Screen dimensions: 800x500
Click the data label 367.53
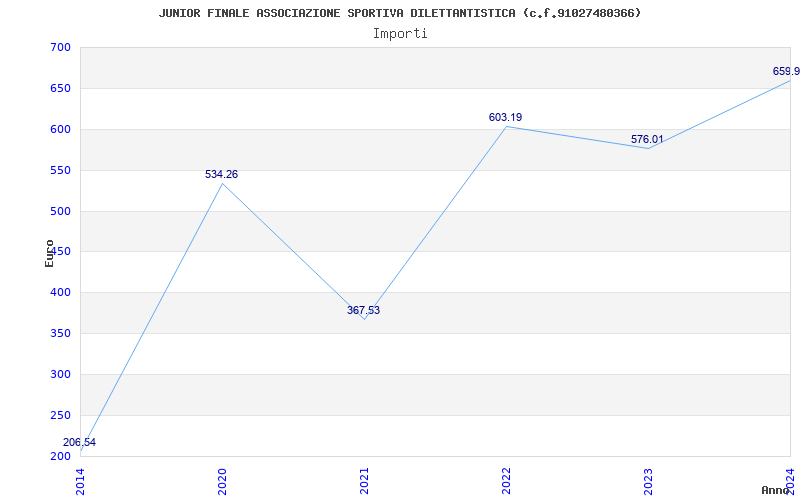click(x=363, y=310)
